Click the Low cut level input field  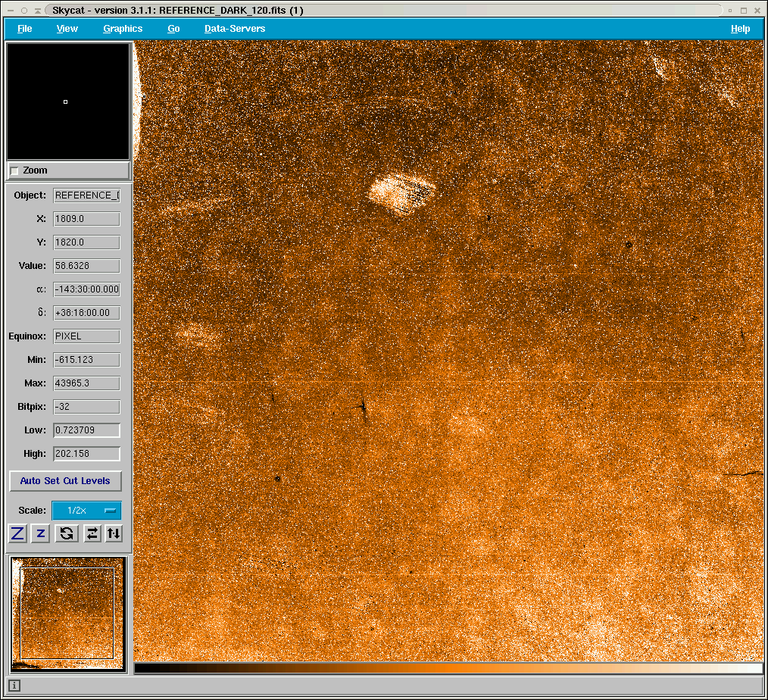tap(86, 430)
